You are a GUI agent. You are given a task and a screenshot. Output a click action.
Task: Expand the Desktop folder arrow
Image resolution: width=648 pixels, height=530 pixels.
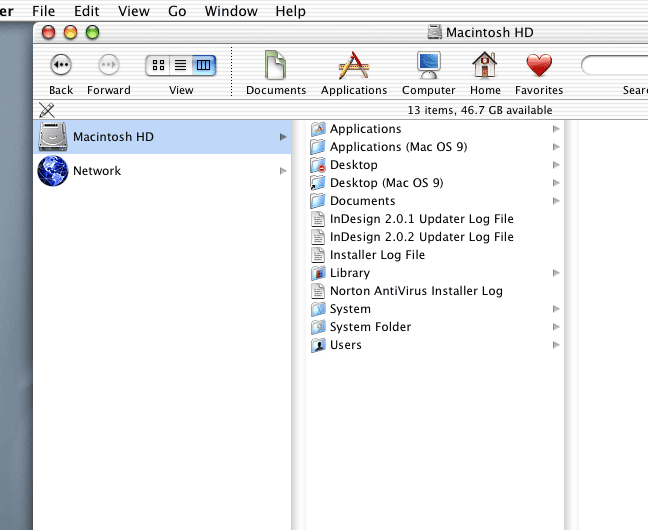point(556,165)
